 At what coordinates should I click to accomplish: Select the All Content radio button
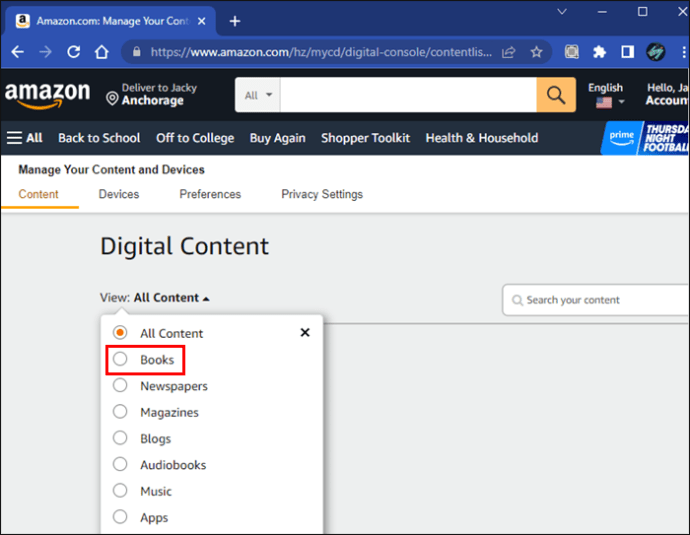click(x=120, y=333)
